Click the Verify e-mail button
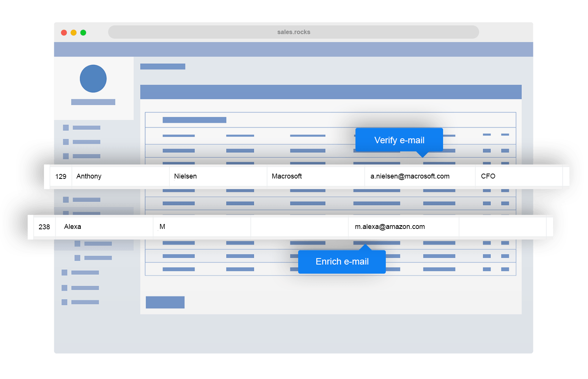Screen dimensions: 588x379 coord(399,140)
